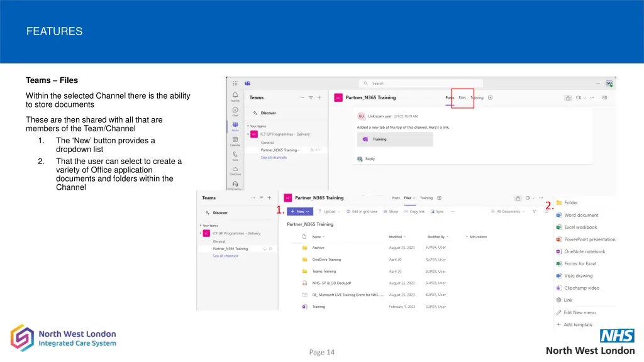Open the Upload dropdown
Image resolution: width=644 pixels, height=362 pixels.
[x=329, y=212]
